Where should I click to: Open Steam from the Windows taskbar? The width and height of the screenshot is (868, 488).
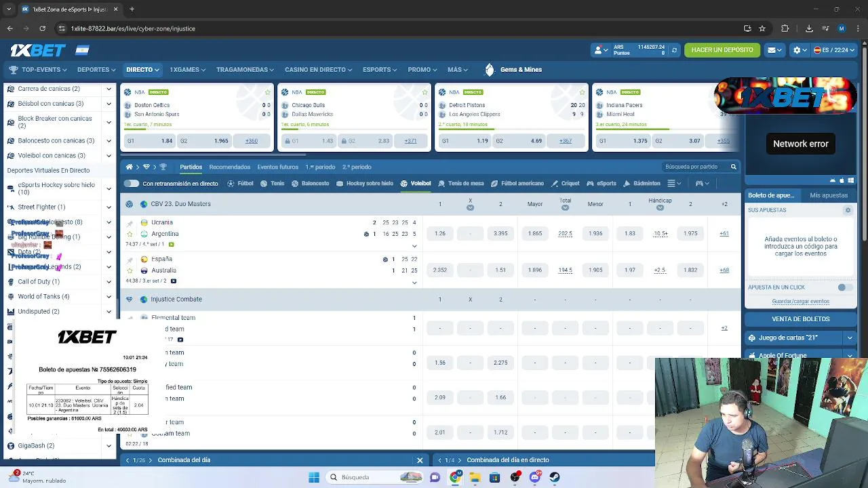point(555,477)
